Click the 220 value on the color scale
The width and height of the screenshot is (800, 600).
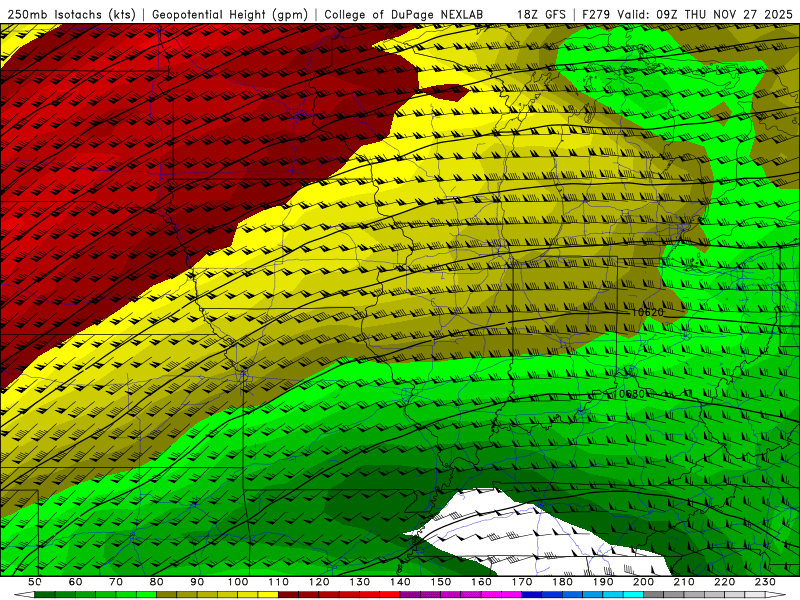click(x=725, y=582)
